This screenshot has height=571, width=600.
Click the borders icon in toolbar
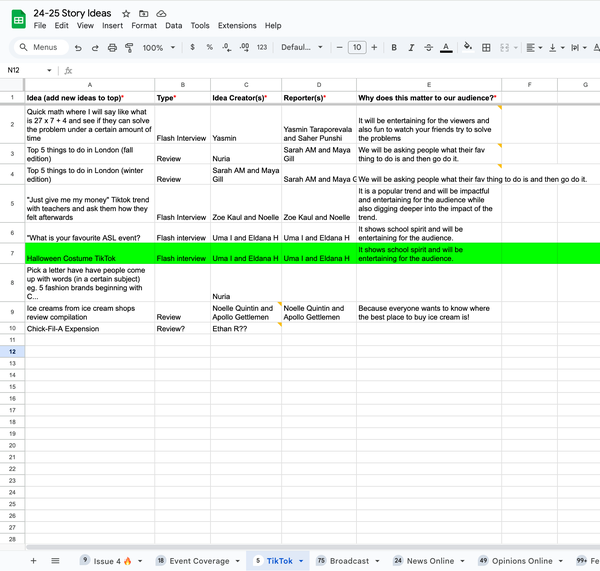[486, 48]
